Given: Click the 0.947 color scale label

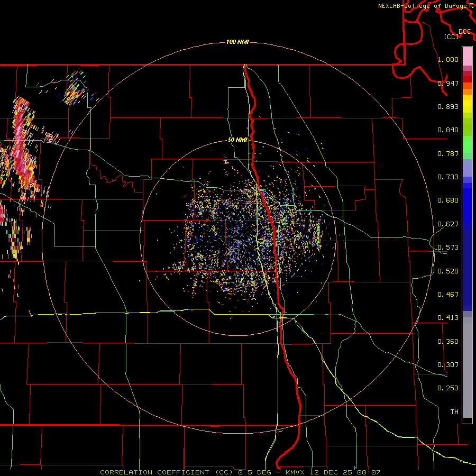Looking at the screenshot, I should tap(448, 83).
